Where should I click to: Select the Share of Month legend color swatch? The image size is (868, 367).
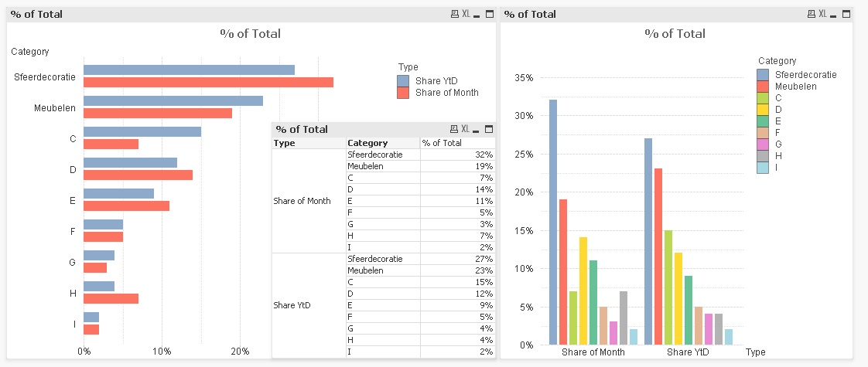click(x=403, y=93)
